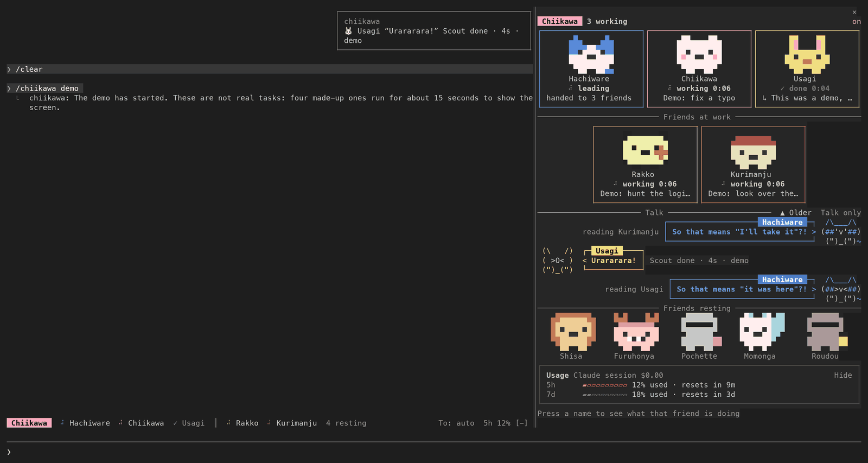Open the Usagi 'Urararara!' speech bubble

point(613,260)
